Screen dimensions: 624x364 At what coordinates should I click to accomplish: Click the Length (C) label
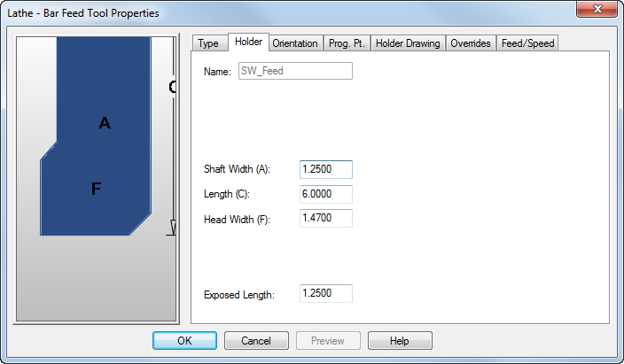[226, 194]
